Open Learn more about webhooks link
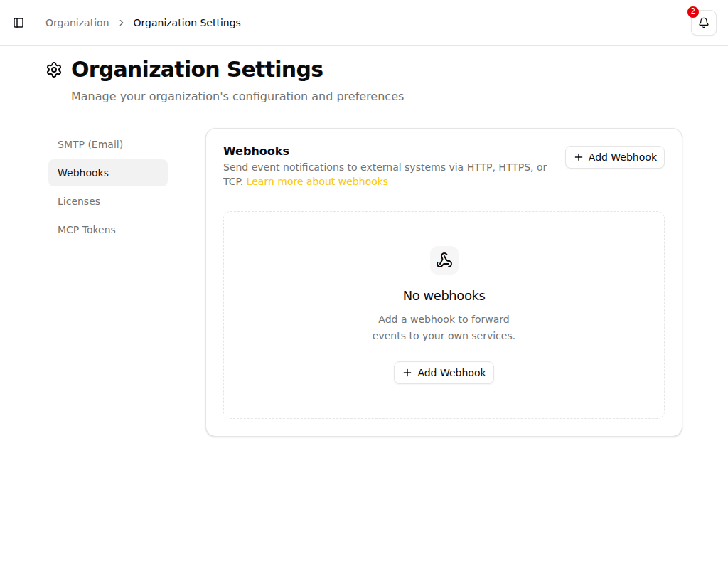Image resolution: width=728 pixels, height=569 pixels. [x=316, y=181]
